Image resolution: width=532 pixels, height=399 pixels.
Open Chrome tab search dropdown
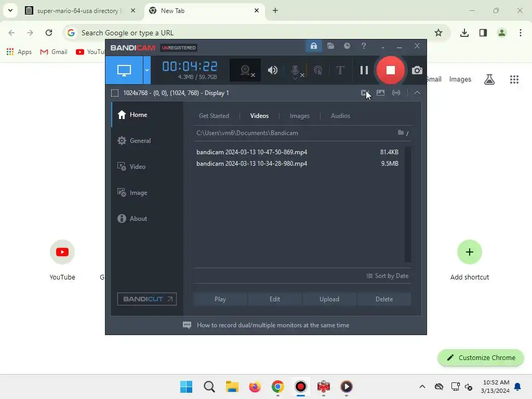coord(10,10)
